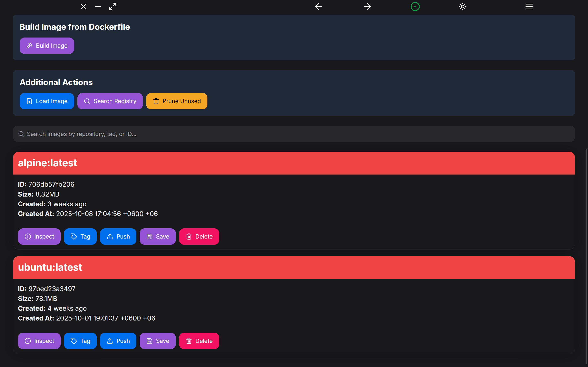Open Search Registry
The height and width of the screenshot is (367, 588).
(110, 101)
